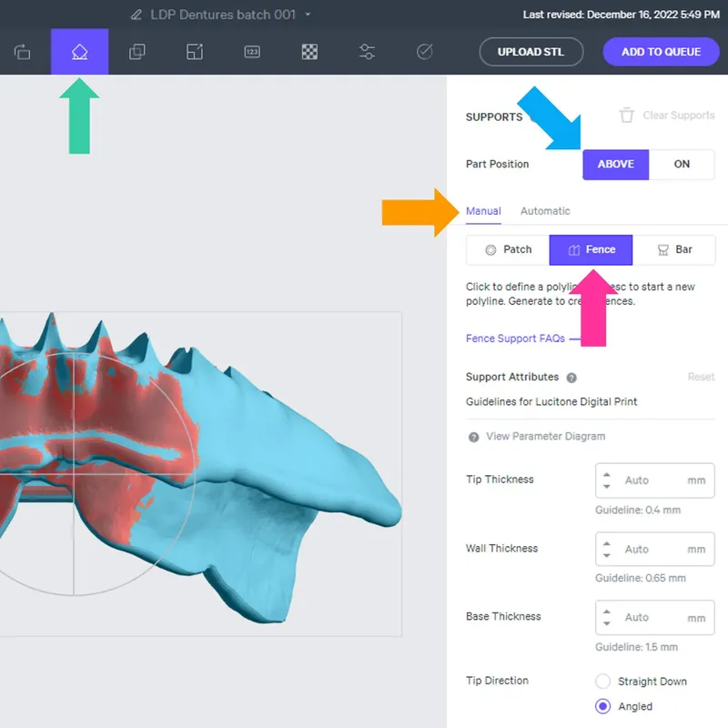Select the Angled tip direction option
728x728 pixels.
pyautogui.click(x=602, y=706)
